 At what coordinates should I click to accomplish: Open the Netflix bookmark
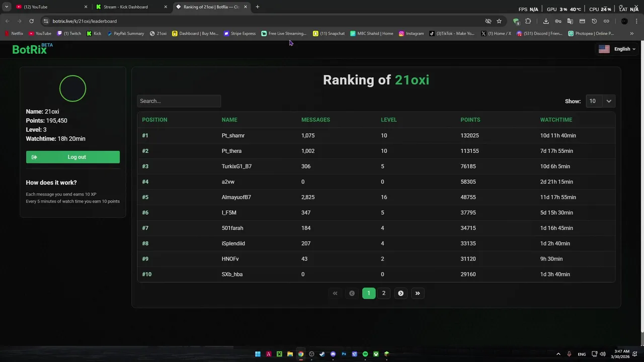pyautogui.click(x=14, y=34)
